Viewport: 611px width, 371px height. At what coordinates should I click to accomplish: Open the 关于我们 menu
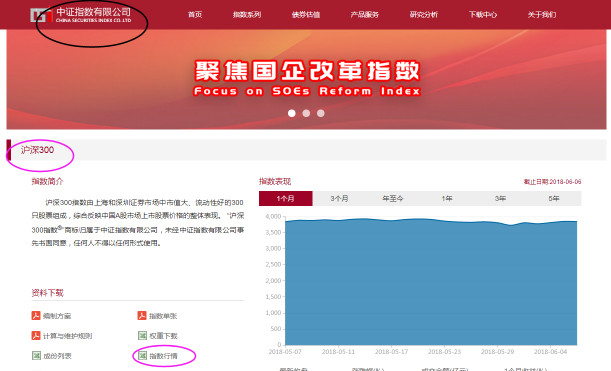tap(542, 15)
